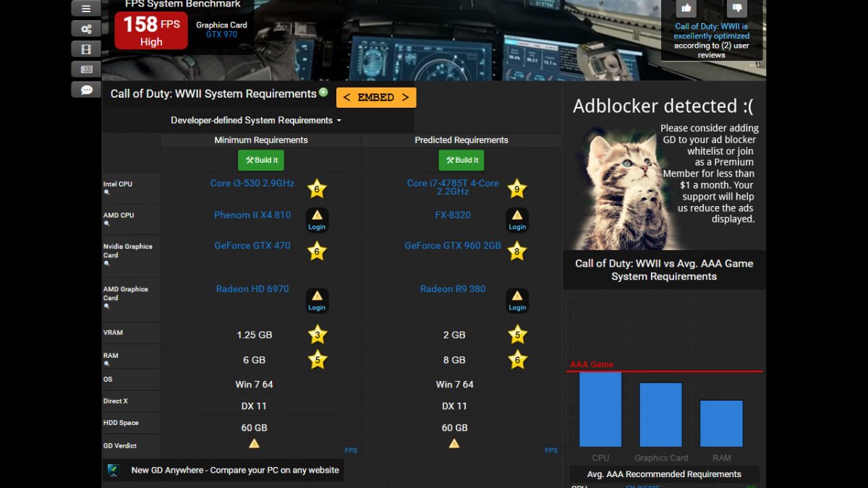Click the news article icon in sidebar
Screen dimensions: 868x488
tap(86, 69)
